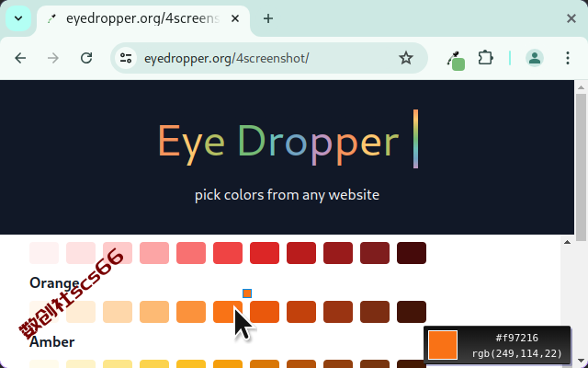Go forward using the forward arrow
Viewport: 588px width, 368px height.
click(x=53, y=58)
